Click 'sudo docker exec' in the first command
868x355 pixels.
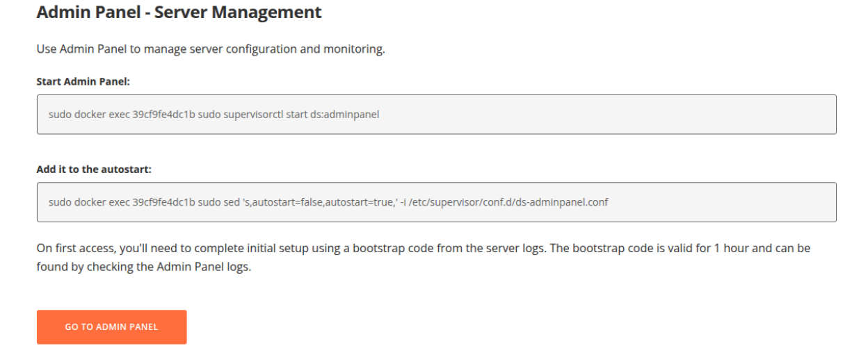88,115
